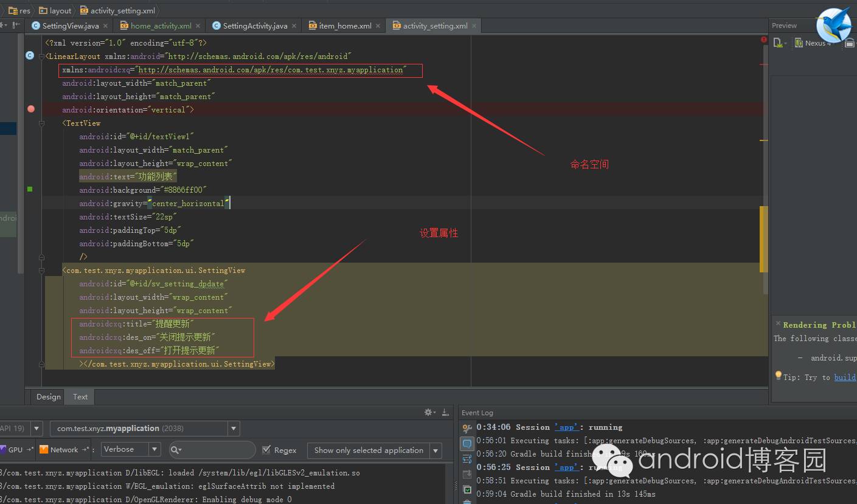Open the preview render configuration icon
Viewport: 857px width, 504px height.
pyautogui.click(x=779, y=43)
